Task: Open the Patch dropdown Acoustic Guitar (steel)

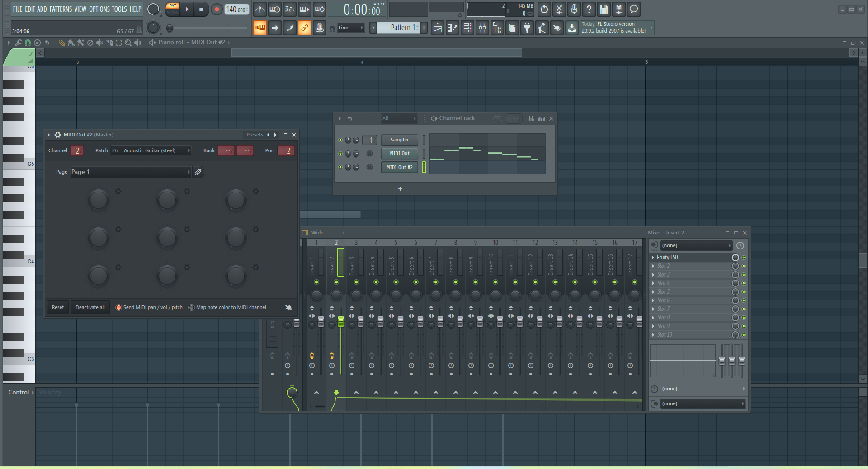Action: tap(151, 150)
